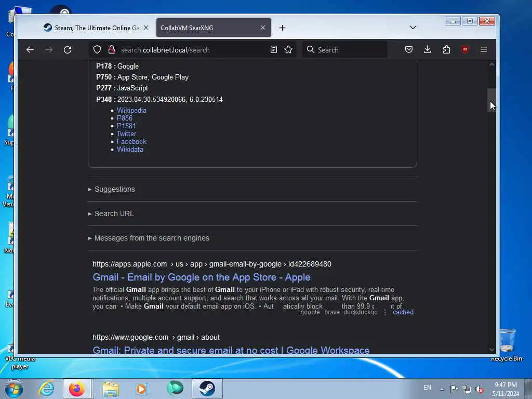Select the Recycle Bin desktop icon
Viewport: 532px width, 399px height.
507,344
